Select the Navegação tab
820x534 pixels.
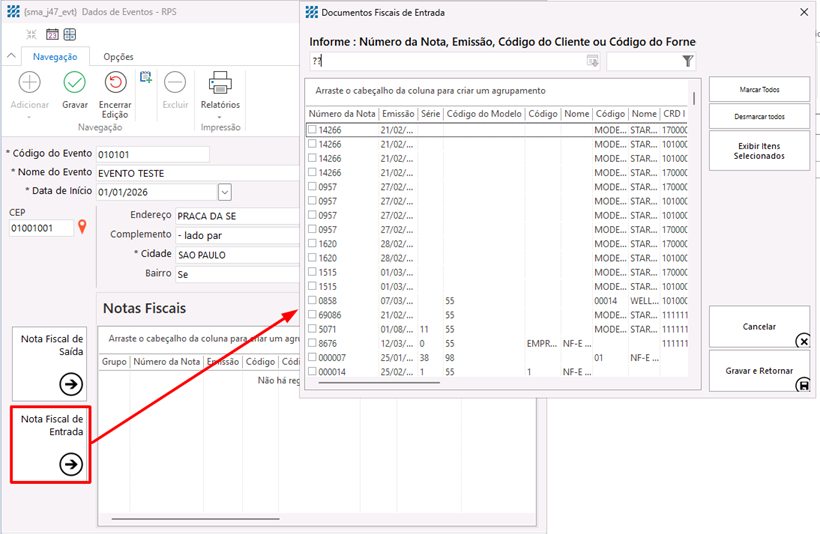click(55, 57)
